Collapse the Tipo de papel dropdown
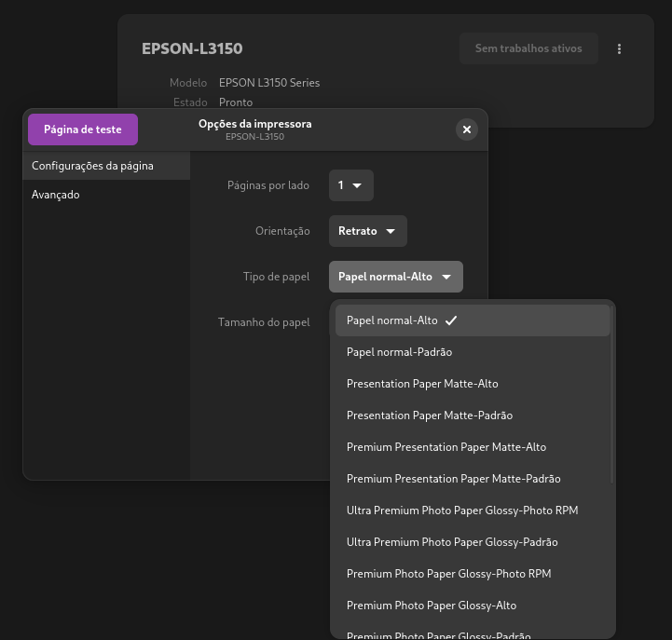 click(395, 277)
